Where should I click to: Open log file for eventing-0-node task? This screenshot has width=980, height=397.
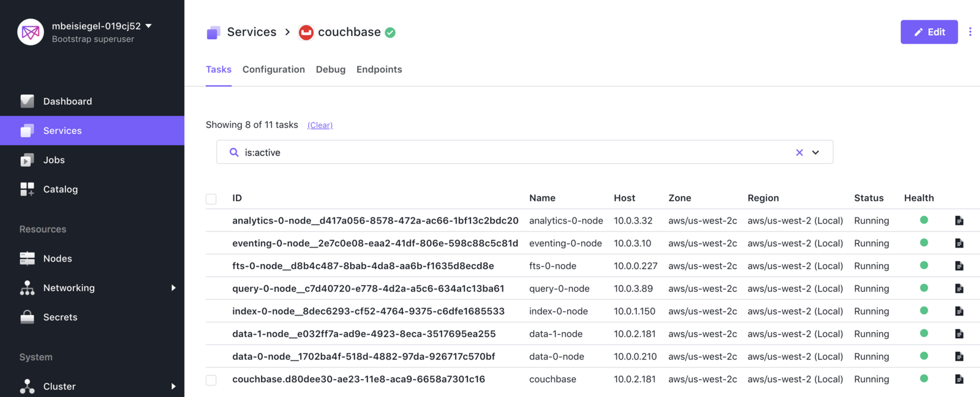[959, 243]
